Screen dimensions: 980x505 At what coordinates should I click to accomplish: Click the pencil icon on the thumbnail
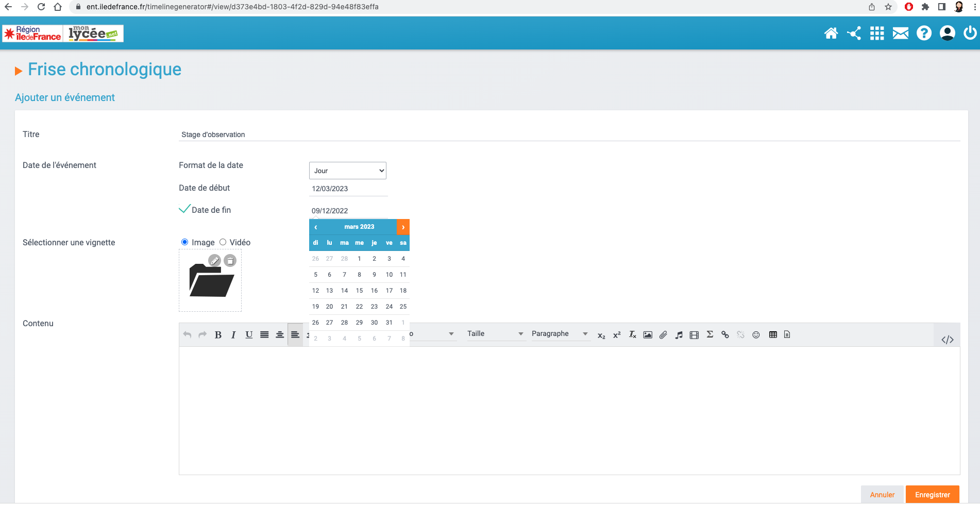pyautogui.click(x=214, y=261)
